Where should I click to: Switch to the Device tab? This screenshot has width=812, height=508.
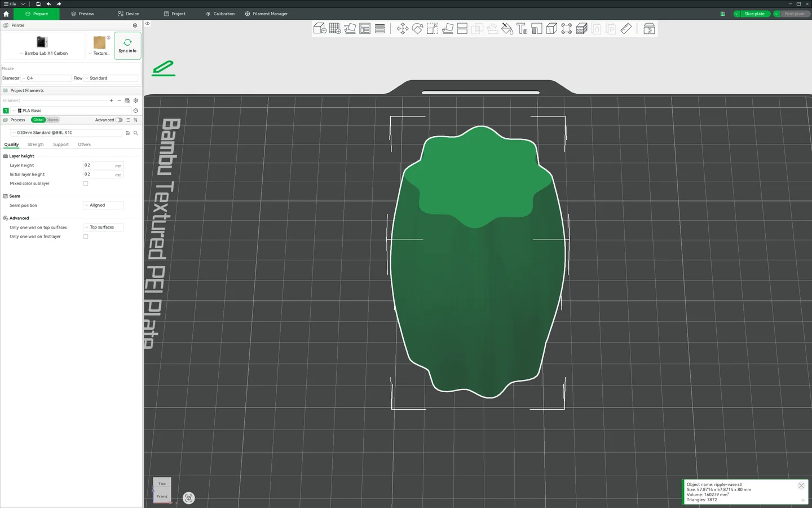click(x=129, y=14)
